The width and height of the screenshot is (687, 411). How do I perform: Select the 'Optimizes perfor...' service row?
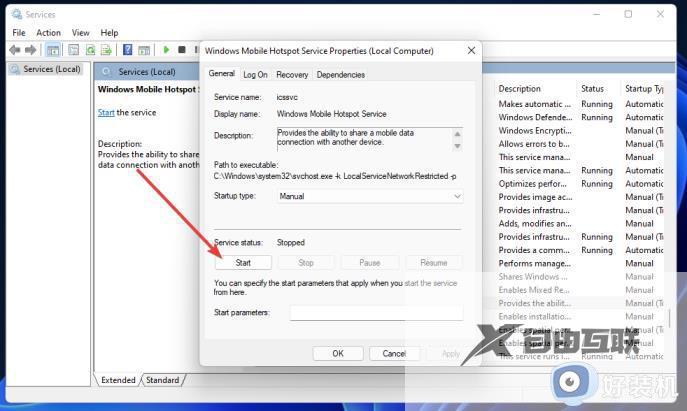580,184
